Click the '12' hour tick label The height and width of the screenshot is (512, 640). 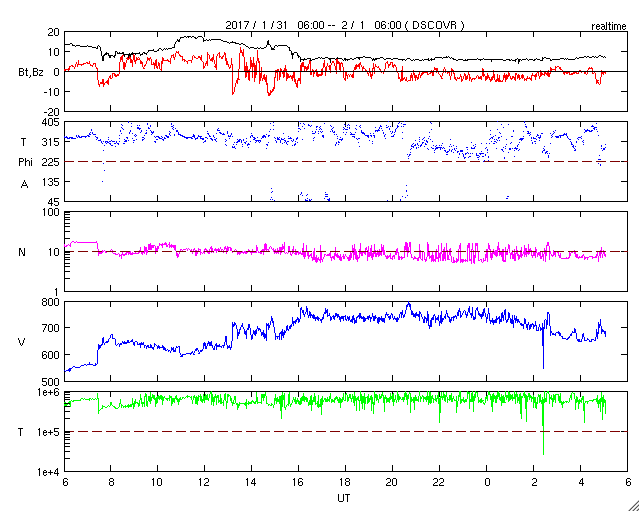tap(204, 482)
